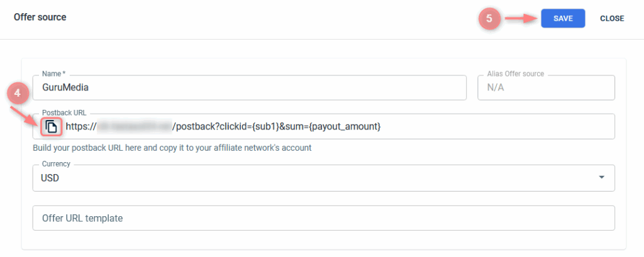Click the "Postback URL" field label
The height and width of the screenshot is (257, 644).
tap(63, 112)
